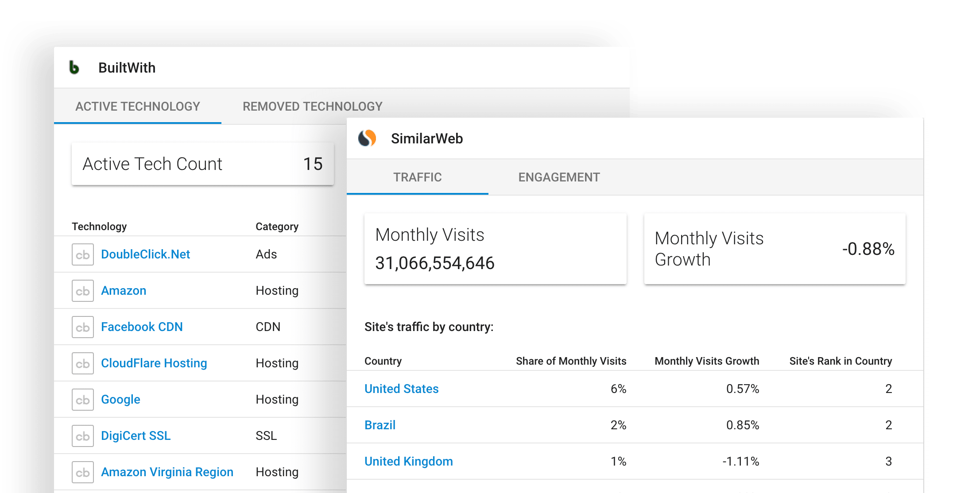This screenshot has height=493, width=980.
Task: Click the cb icon beside Google
Action: coord(83,400)
